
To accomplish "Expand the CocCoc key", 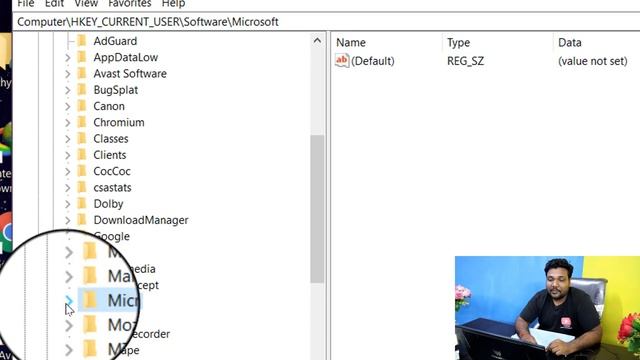I will (x=68, y=171).
